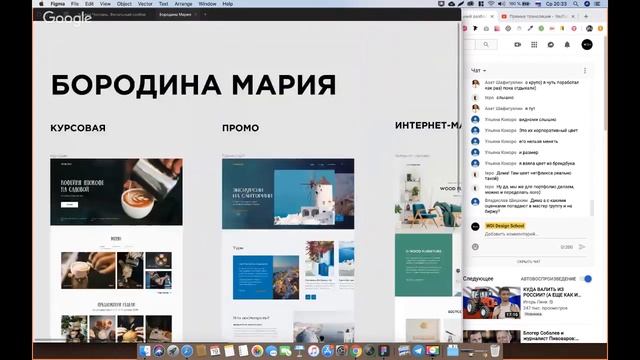This screenshot has height=360, width=640.
Task: Open video titled Блогер Соболев и журналист
Action: point(551,336)
